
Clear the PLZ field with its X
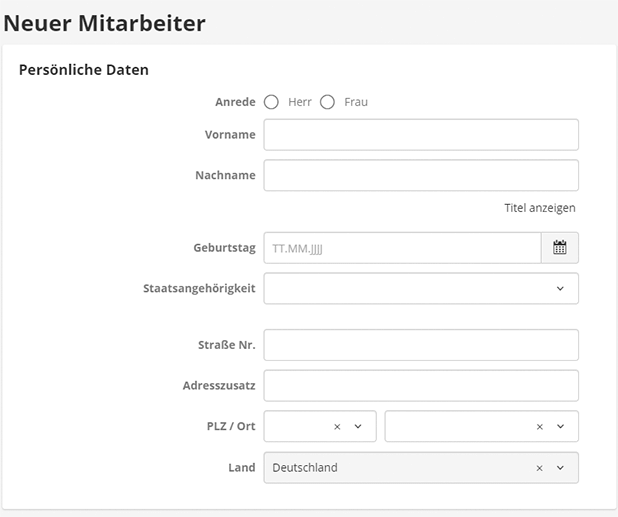337,426
